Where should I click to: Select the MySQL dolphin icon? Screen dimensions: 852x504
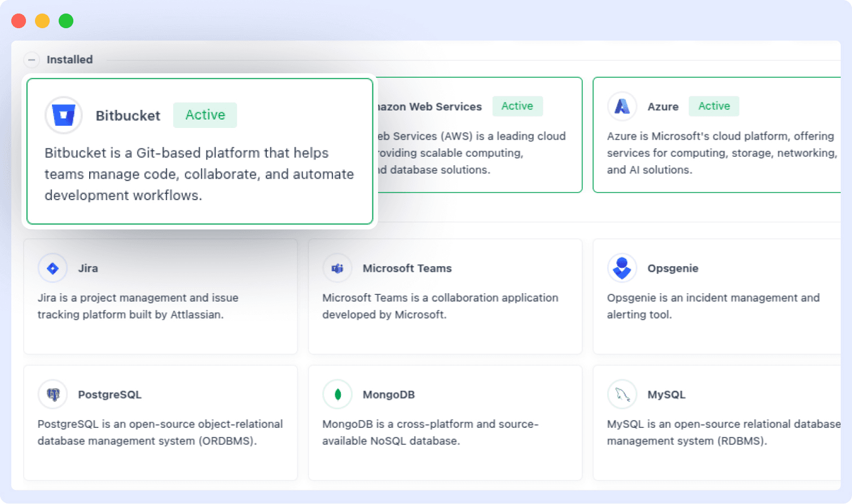click(x=622, y=395)
